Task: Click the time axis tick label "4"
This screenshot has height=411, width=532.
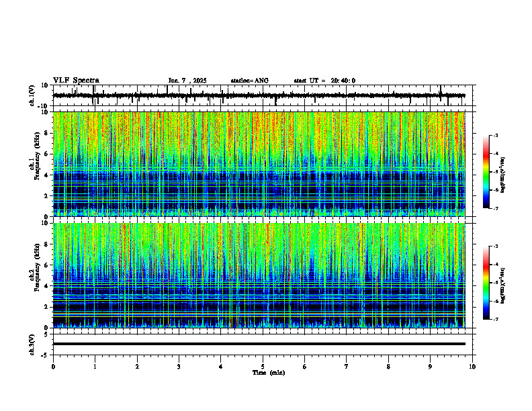Action: pos(221,367)
